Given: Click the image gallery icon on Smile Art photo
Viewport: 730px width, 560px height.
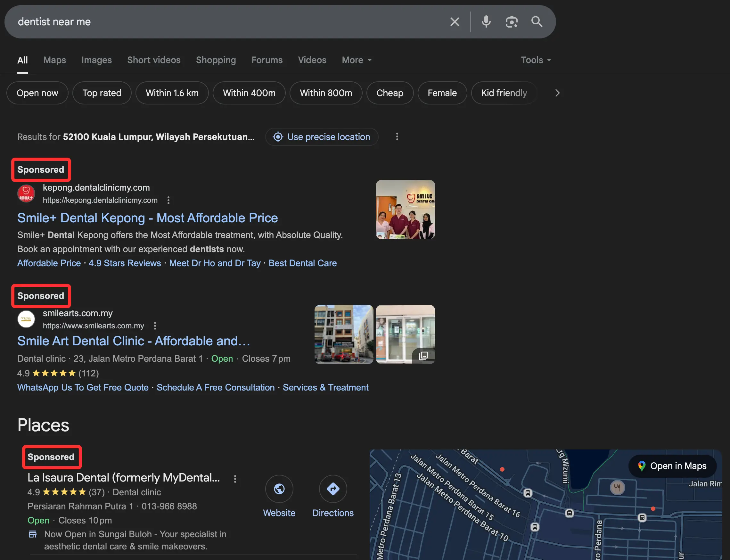Looking at the screenshot, I should click(x=423, y=356).
